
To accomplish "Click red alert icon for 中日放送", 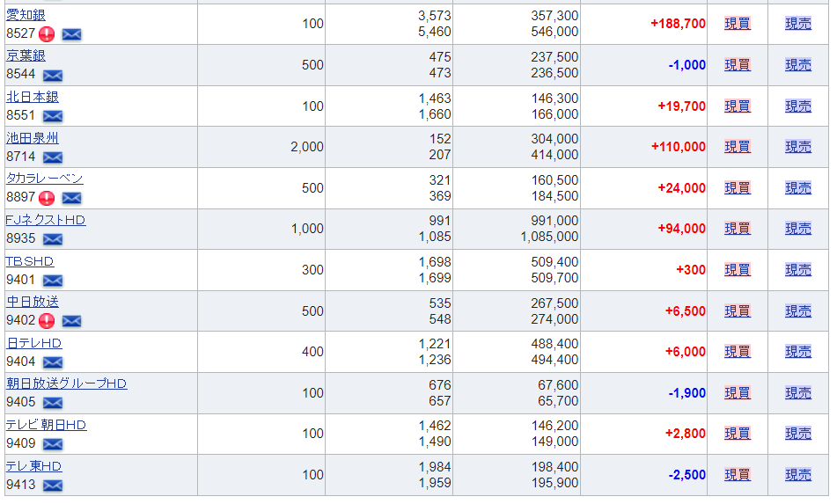I will point(47,321).
